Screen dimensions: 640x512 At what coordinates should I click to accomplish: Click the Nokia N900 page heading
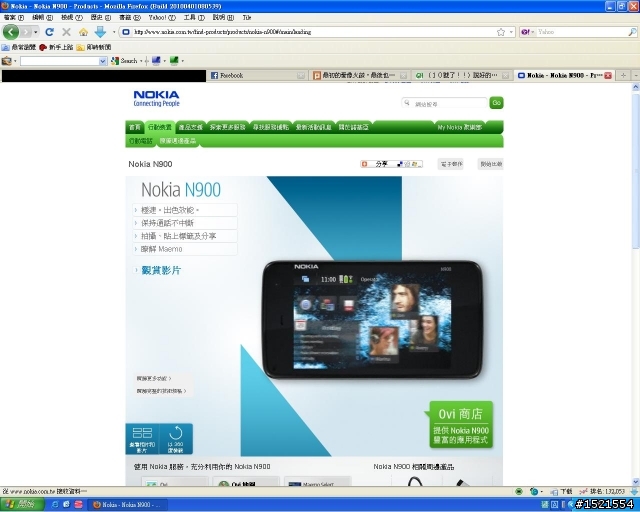(x=150, y=164)
